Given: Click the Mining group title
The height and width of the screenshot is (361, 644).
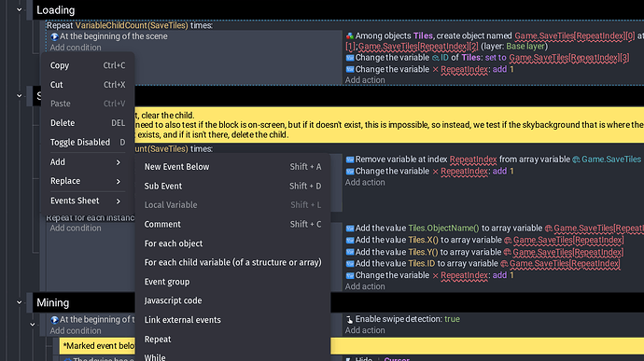Looking at the screenshot, I should [52, 302].
